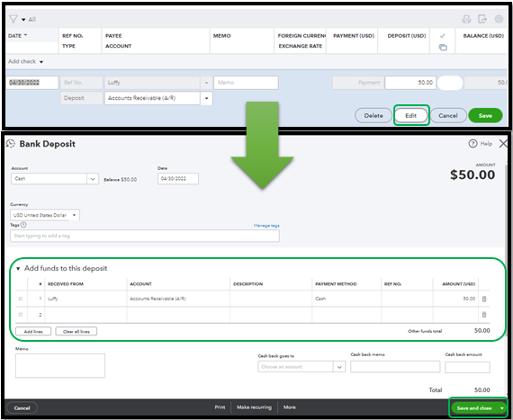Click Make recurring in the footer
513x420 pixels.
tap(254, 407)
